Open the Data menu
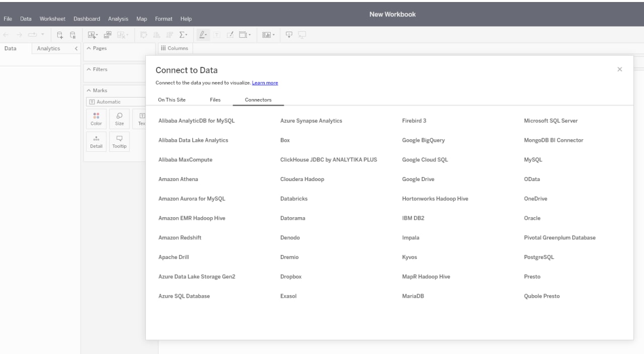The height and width of the screenshot is (354, 644). point(26,19)
